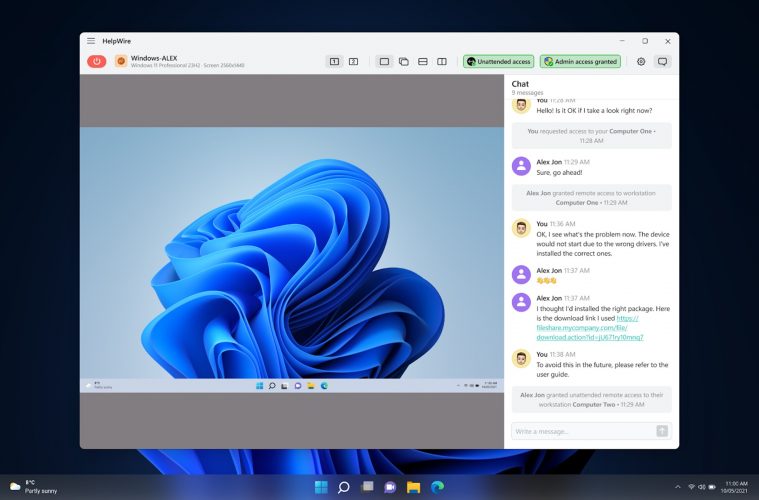Show hidden system tray icons
Screen dimensions: 759x500
(678, 487)
